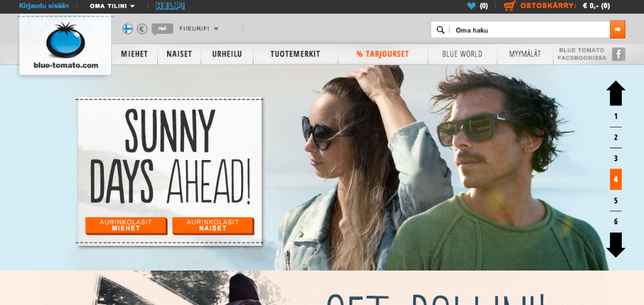The height and width of the screenshot is (305, 644).
Task: Open the shopping cart icon
Action: click(509, 6)
